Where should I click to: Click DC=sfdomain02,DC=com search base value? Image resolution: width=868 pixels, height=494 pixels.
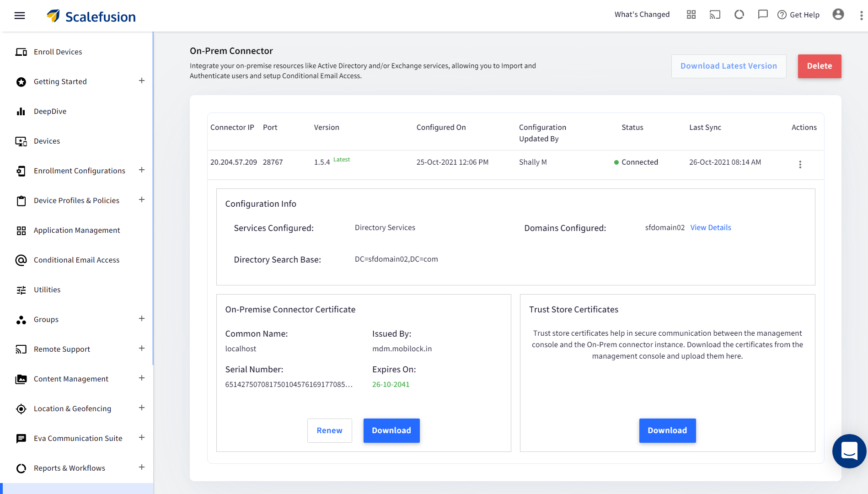tap(396, 259)
